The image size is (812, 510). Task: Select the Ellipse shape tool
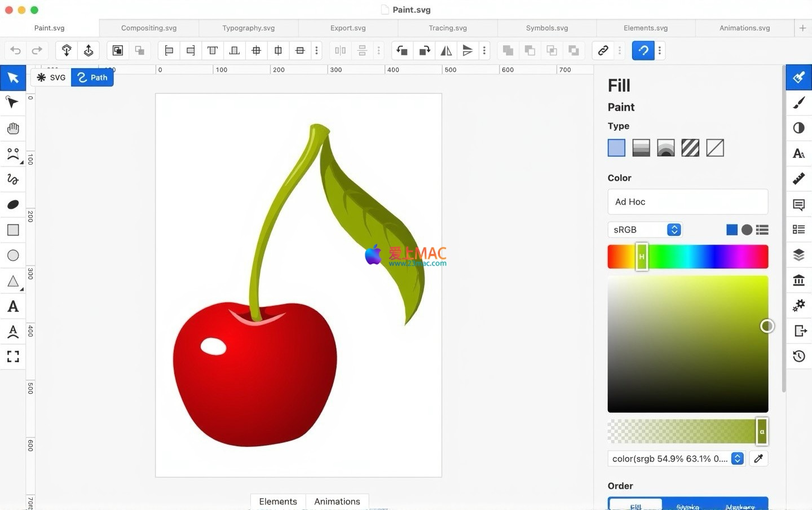tap(13, 256)
